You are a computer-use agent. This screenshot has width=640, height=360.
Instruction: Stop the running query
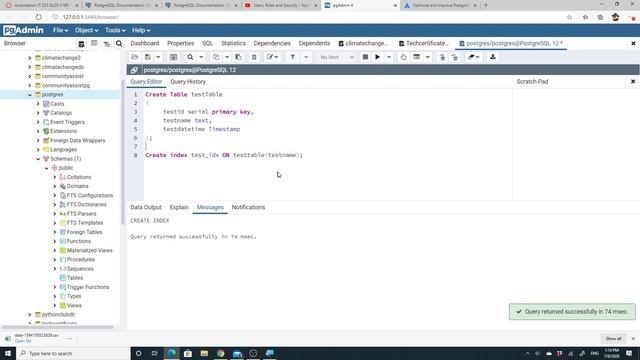(365, 57)
